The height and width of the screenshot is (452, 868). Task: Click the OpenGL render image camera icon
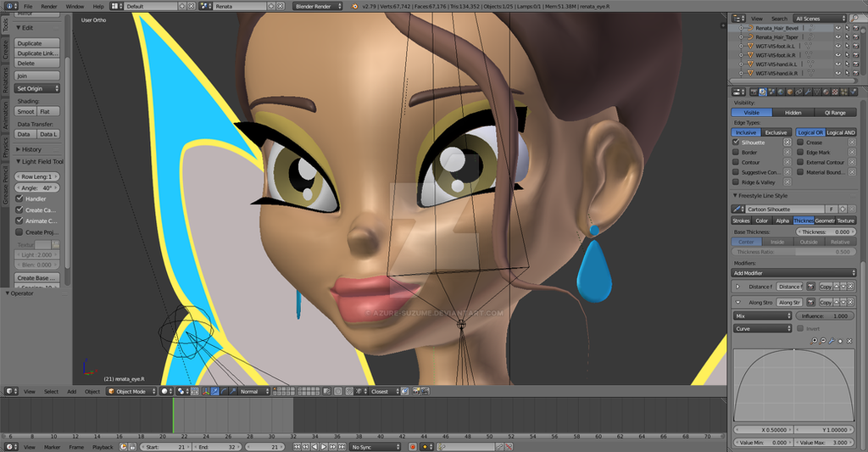point(415,391)
